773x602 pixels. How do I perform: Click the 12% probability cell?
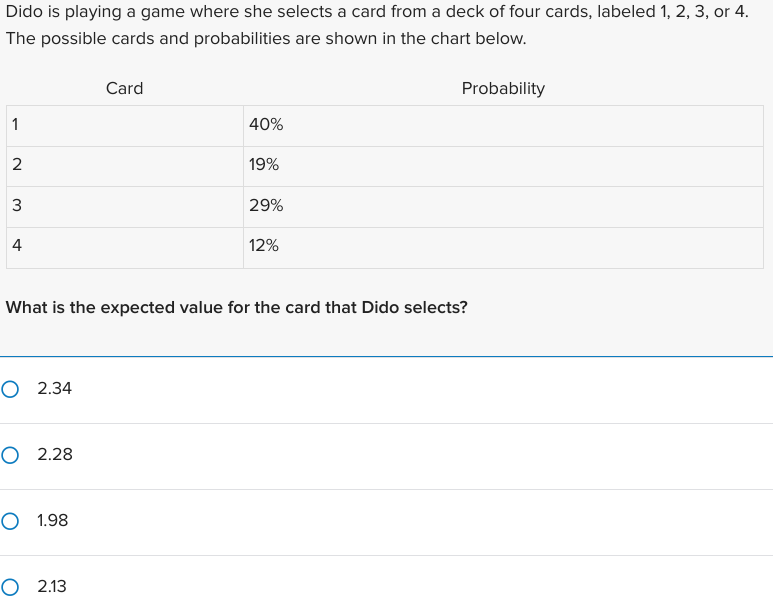pos(503,248)
